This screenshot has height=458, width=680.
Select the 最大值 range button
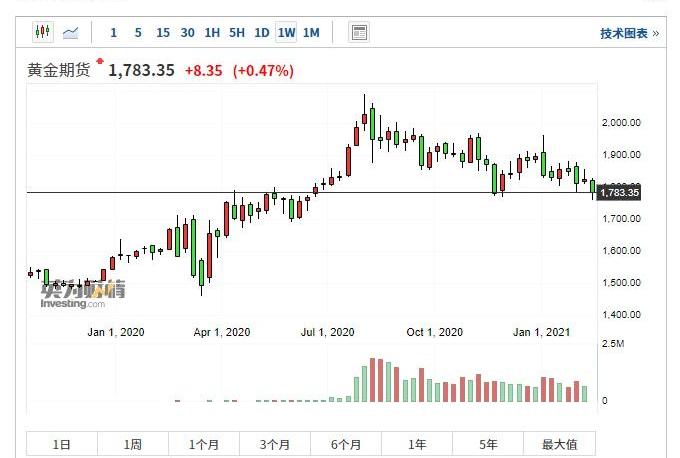click(x=559, y=444)
